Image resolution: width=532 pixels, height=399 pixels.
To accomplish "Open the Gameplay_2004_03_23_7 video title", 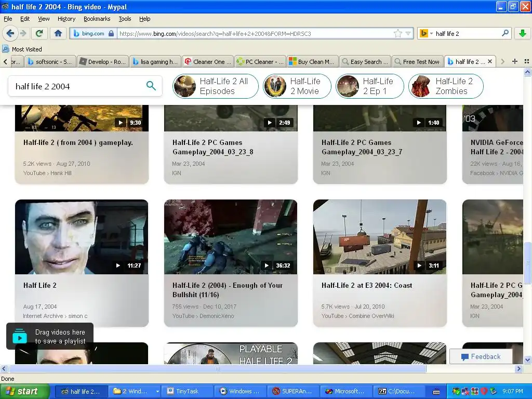I will pos(362,147).
